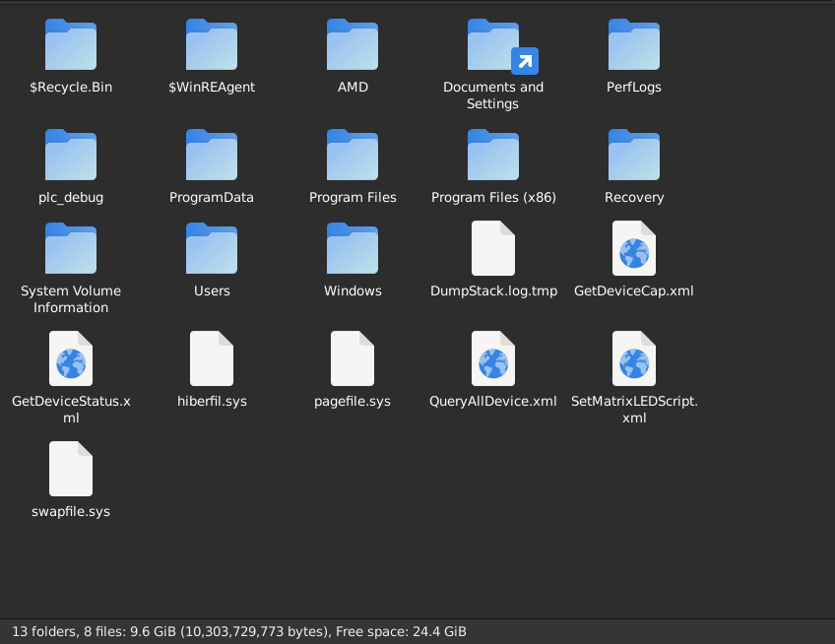Select the $WinREAgent folder
The image size is (835, 644).
click(212, 45)
